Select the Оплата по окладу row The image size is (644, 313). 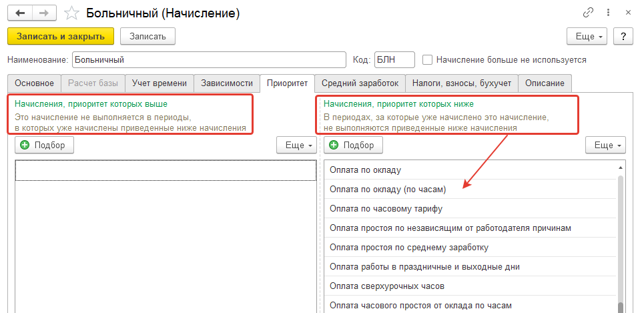point(470,170)
